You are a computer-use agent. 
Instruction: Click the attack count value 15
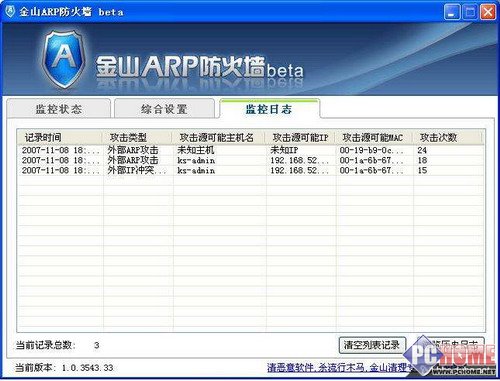[x=422, y=170]
